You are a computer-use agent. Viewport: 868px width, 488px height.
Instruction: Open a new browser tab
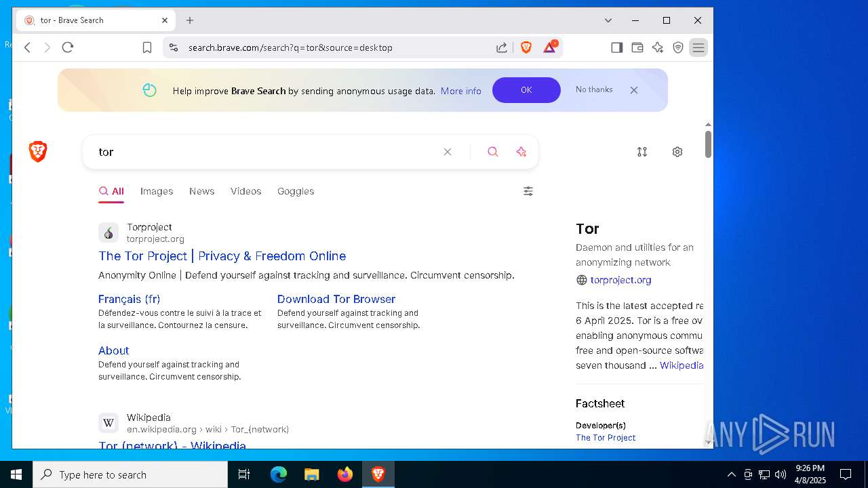[190, 20]
